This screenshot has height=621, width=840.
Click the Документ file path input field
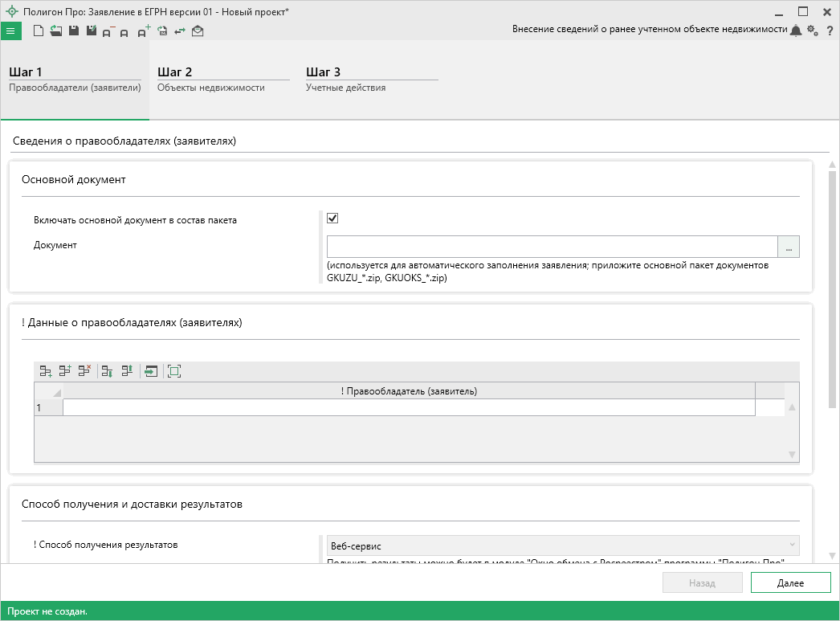(x=552, y=247)
